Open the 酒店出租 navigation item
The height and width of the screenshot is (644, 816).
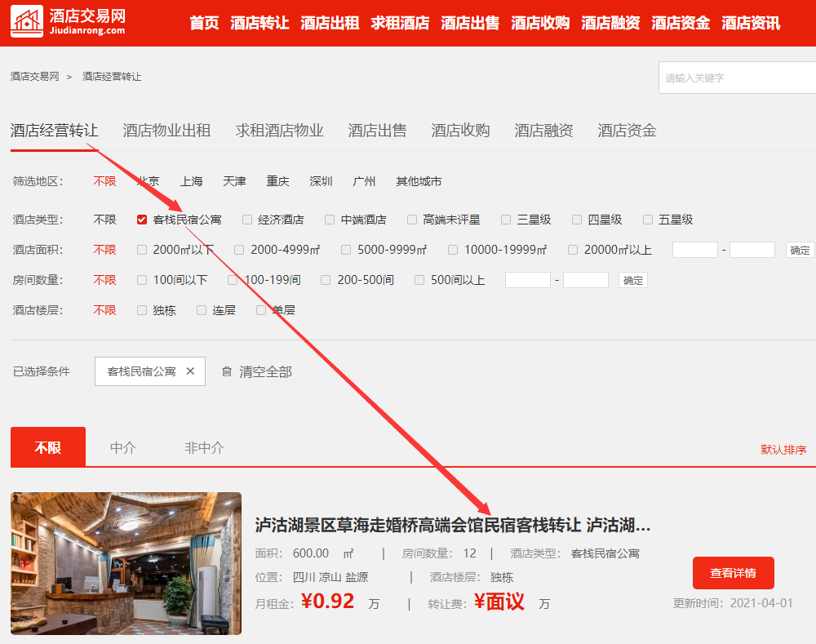point(330,24)
